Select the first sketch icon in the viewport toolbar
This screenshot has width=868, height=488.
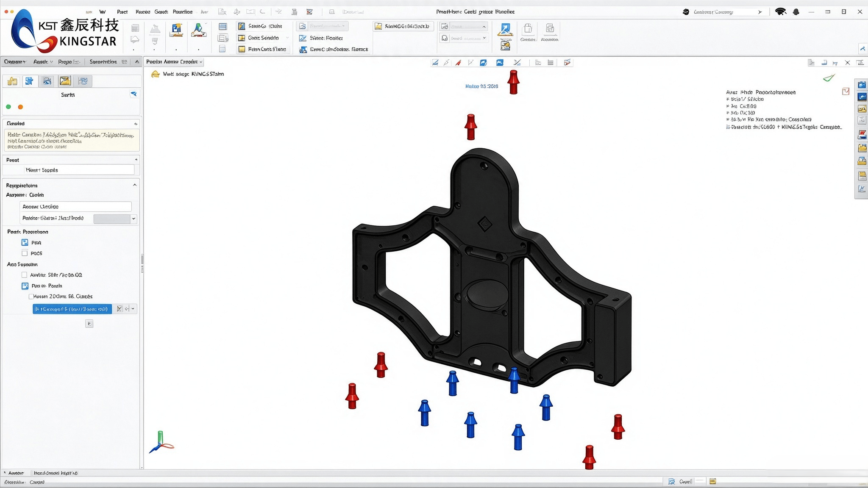435,63
